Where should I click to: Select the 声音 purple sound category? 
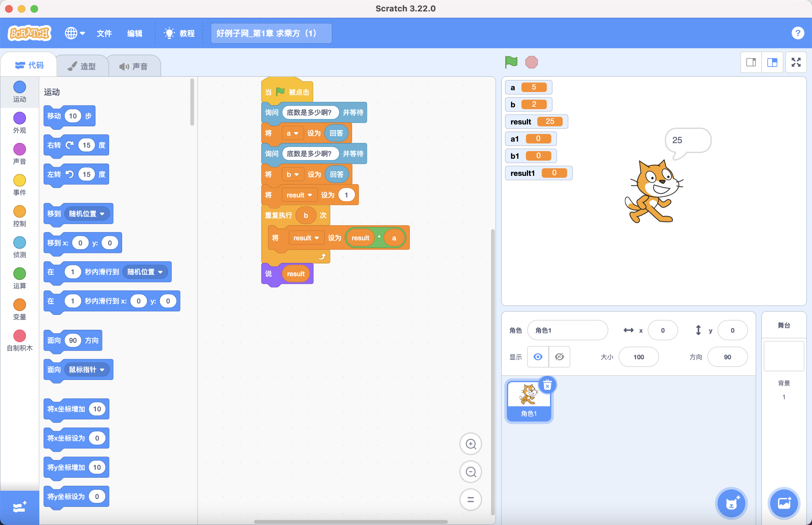pyautogui.click(x=19, y=154)
